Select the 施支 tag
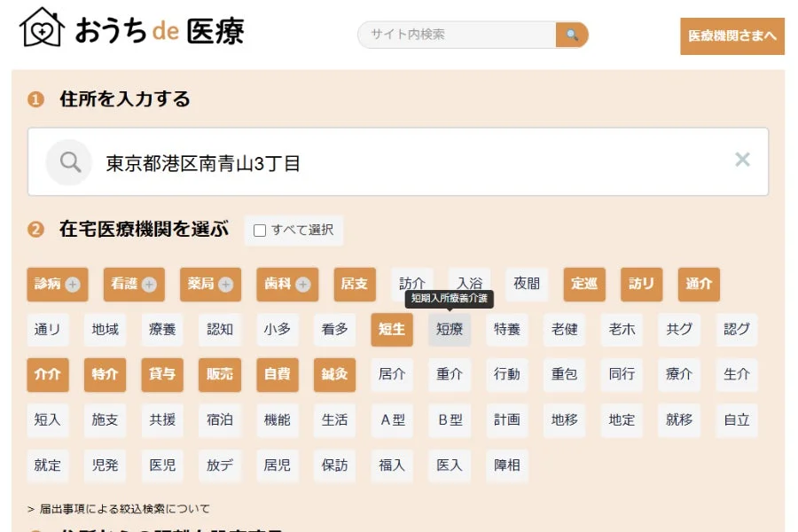 (x=105, y=420)
